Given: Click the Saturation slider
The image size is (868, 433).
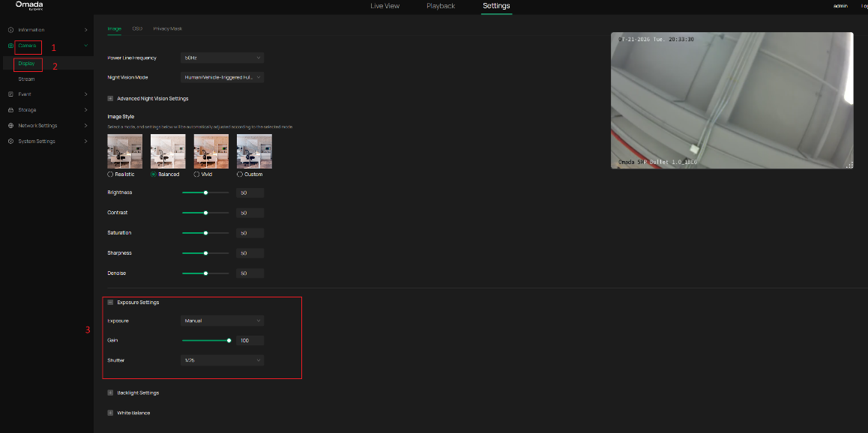Looking at the screenshot, I should [x=205, y=233].
